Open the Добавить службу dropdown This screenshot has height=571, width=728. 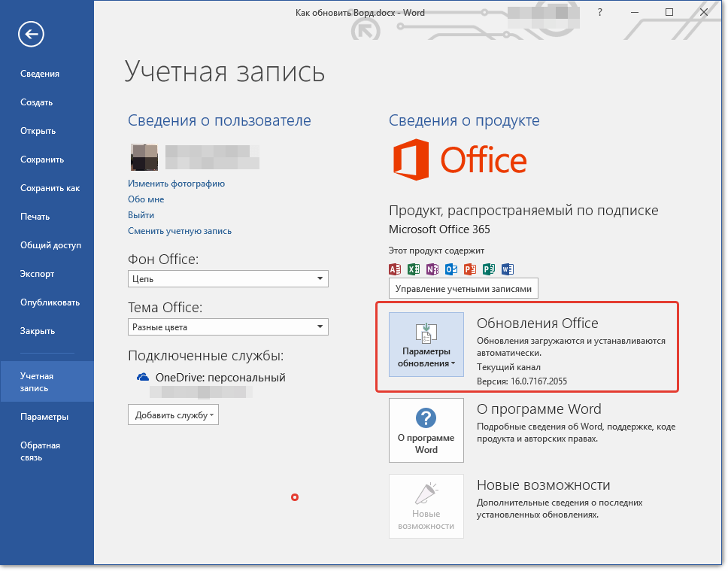click(x=173, y=415)
